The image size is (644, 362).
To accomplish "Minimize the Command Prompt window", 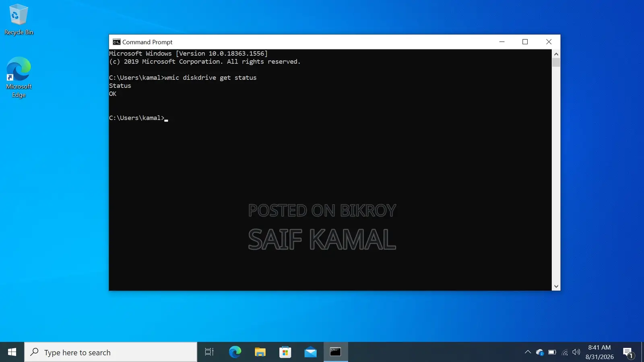I will point(502,42).
